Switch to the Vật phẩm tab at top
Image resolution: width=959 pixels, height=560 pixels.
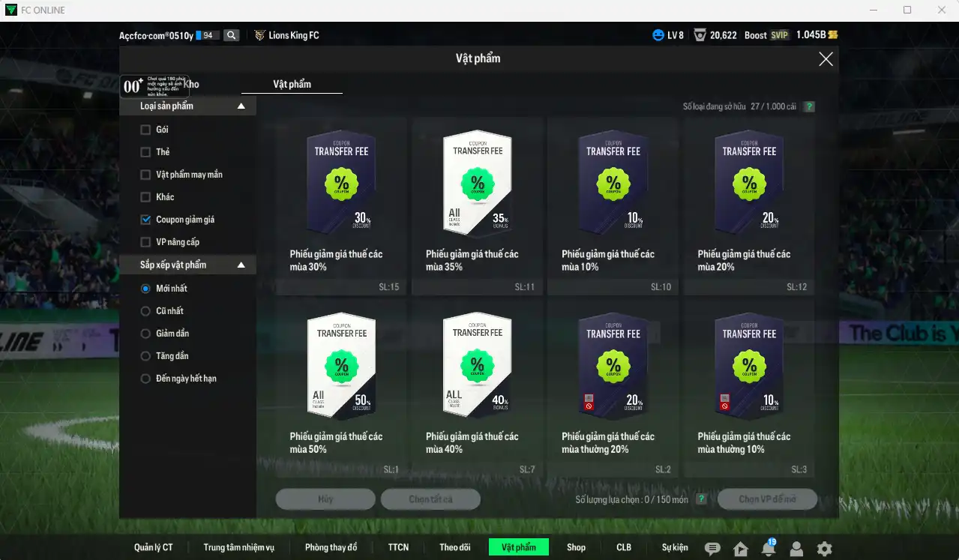292,85
